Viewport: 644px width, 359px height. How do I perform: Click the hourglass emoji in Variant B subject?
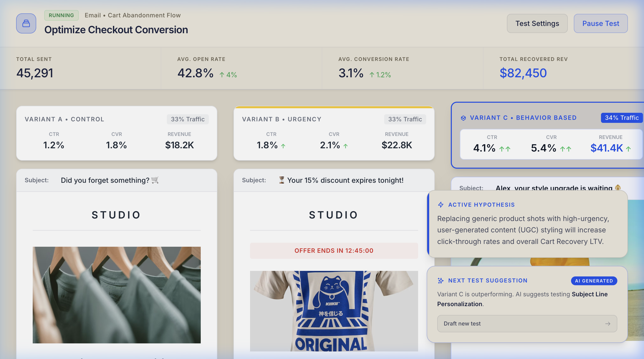click(x=281, y=180)
